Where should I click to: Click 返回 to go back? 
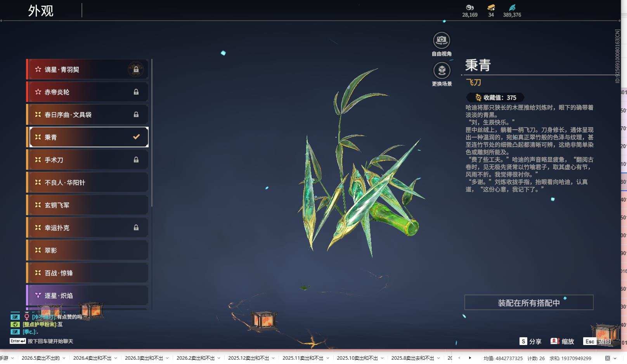(x=604, y=342)
